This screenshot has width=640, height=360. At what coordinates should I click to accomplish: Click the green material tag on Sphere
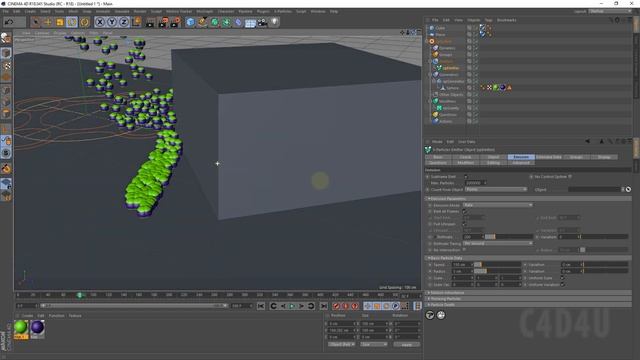496,88
